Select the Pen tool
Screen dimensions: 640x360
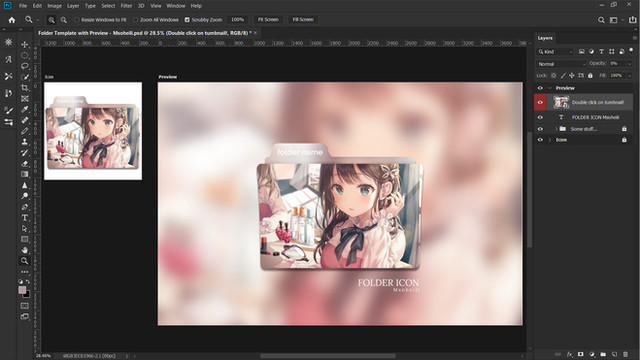click(x=24, y=207)
